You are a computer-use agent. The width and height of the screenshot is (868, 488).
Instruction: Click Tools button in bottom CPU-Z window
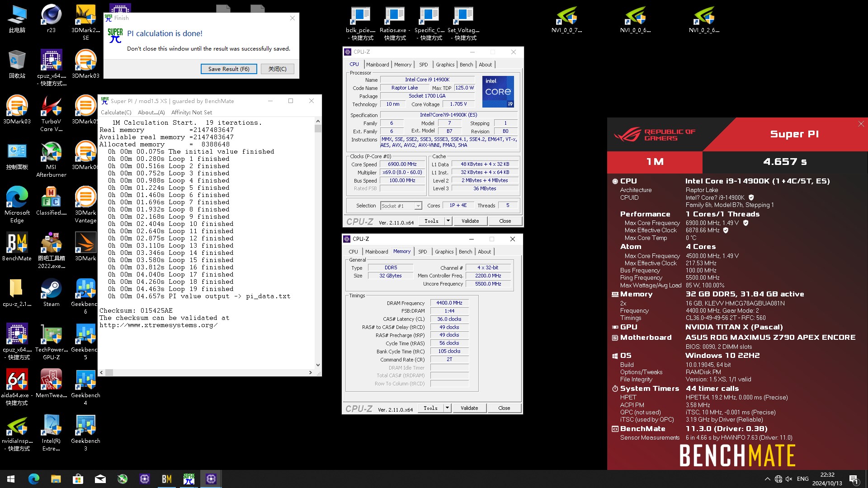coord(431,408)
